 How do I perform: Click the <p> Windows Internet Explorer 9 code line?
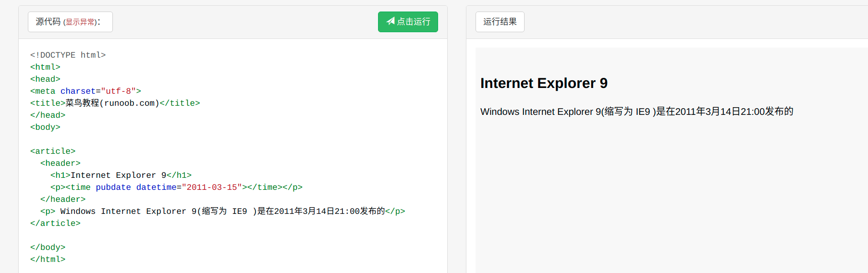click(222, 211)
